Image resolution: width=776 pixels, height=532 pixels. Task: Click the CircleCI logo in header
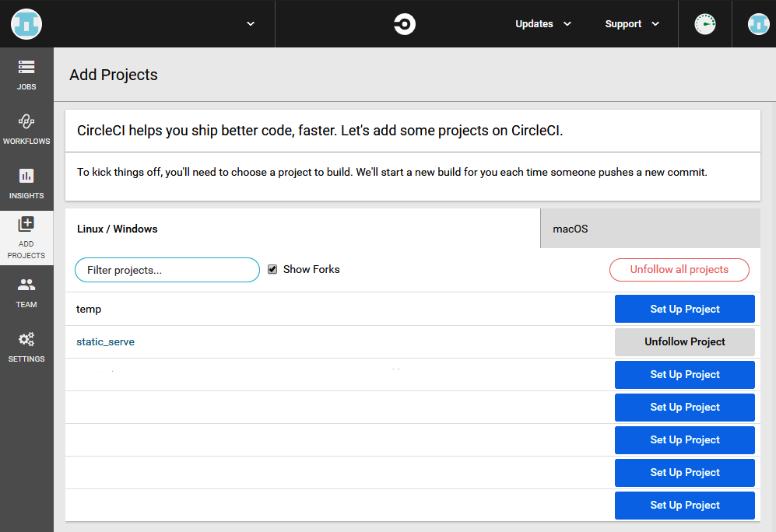(x=404, y=24)
